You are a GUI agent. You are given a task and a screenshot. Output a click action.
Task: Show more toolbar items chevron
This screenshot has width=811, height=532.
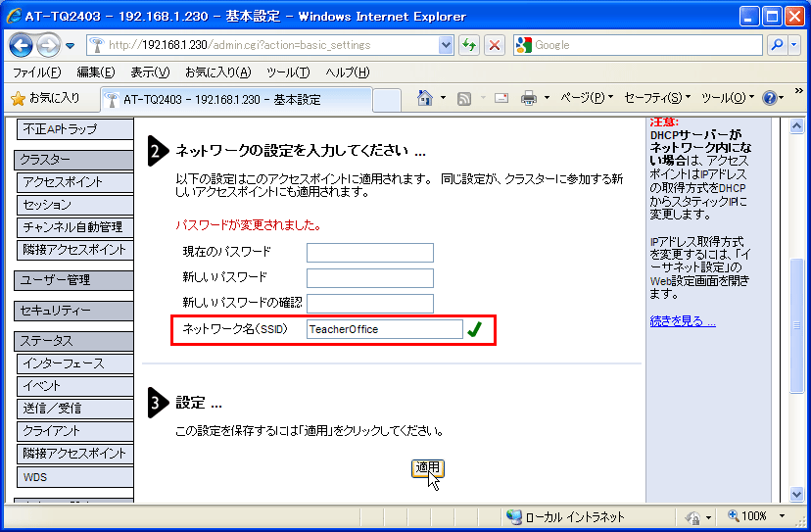(798, 91)
